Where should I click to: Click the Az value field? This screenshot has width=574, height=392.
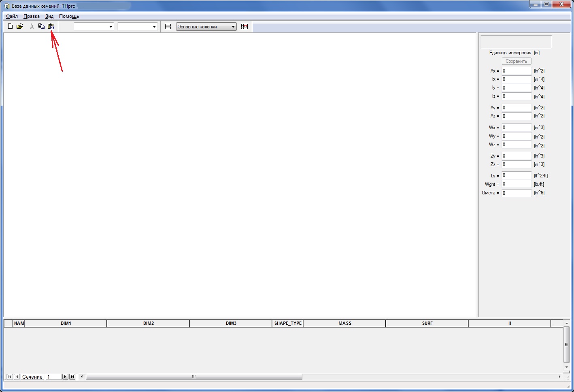tap(517, 116)
